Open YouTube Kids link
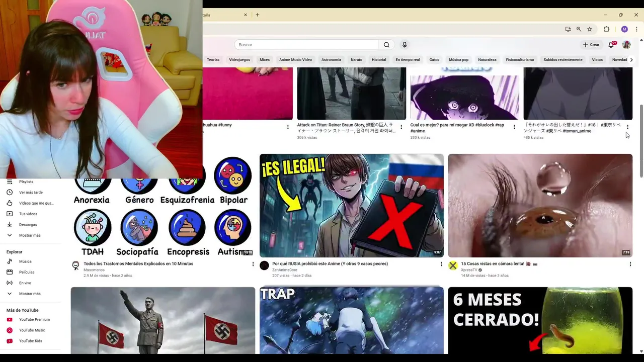 (31, 341)
